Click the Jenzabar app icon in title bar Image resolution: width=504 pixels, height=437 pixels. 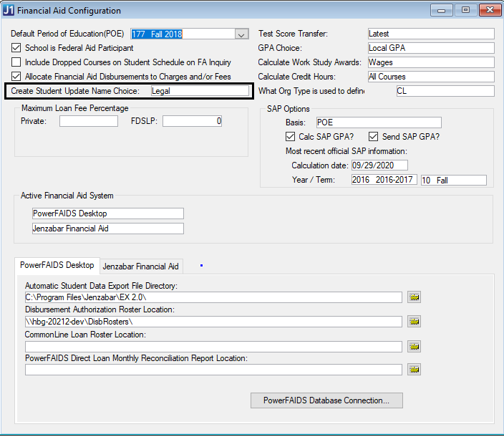pyautogui.click(x=8, y=11)
